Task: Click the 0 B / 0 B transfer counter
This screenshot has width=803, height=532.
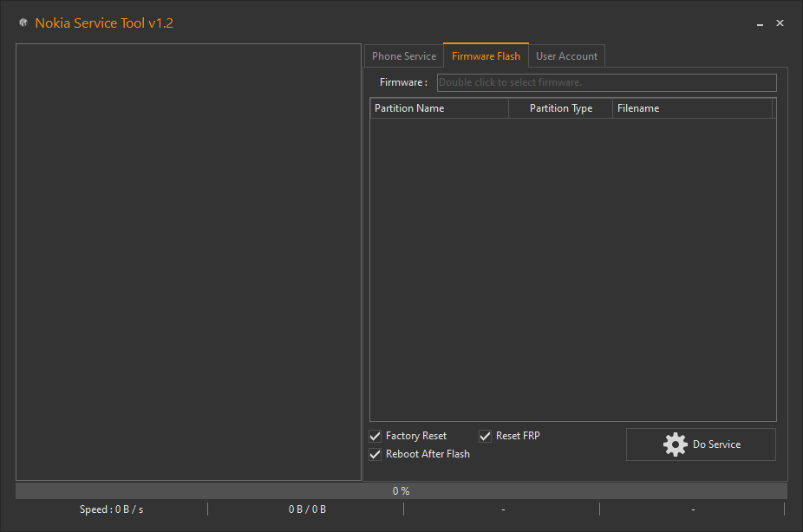Action: [307, 509]
